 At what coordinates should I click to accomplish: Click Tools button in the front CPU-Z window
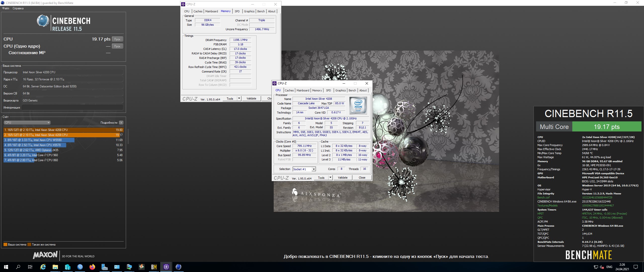pyautogui.click(x=321, y=178)
